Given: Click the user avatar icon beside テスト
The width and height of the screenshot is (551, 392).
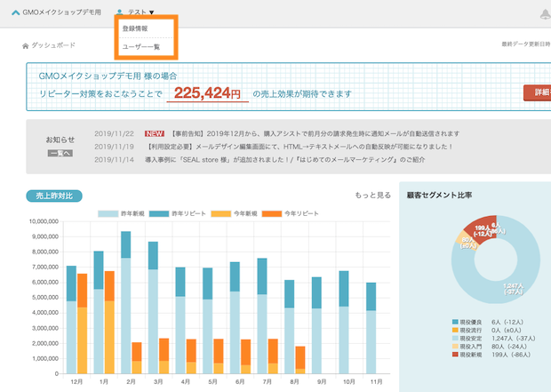Looking at the screenshot, I should (120, 12).
